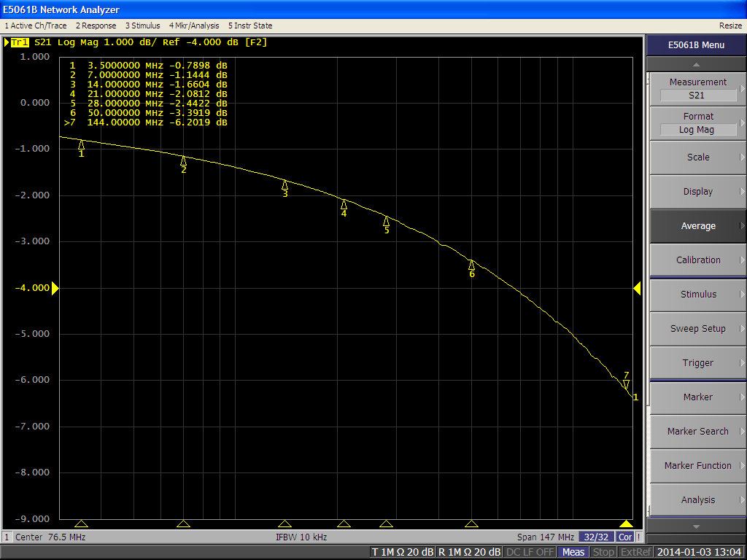Click the Stop status indicator
747x560 pixels.
(603, 553)
